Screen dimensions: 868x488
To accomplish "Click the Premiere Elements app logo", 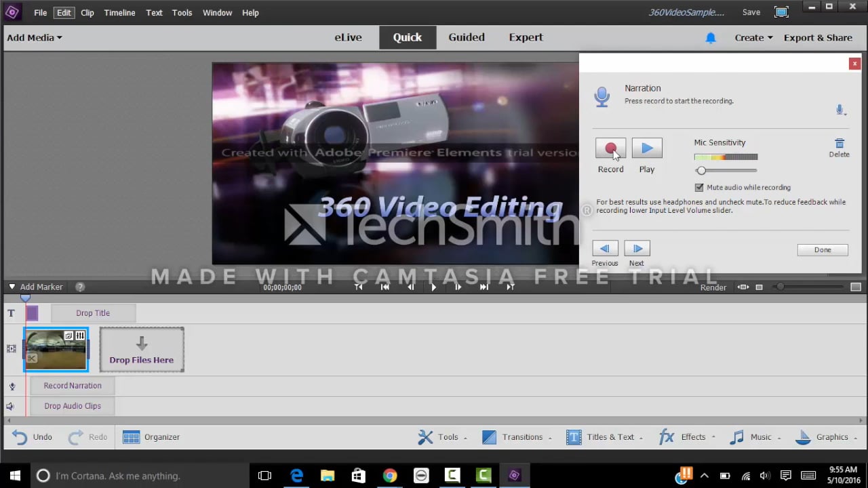I will [13, 12].
